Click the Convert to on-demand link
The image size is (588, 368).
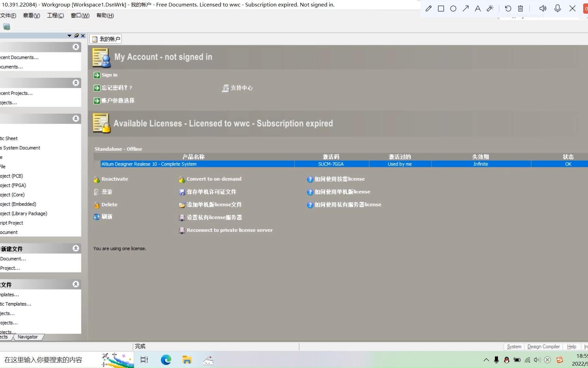point(214,179)
